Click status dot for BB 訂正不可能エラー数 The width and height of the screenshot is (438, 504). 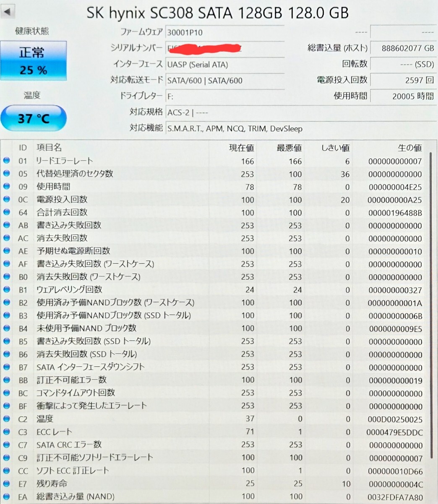tap(6, 380)
